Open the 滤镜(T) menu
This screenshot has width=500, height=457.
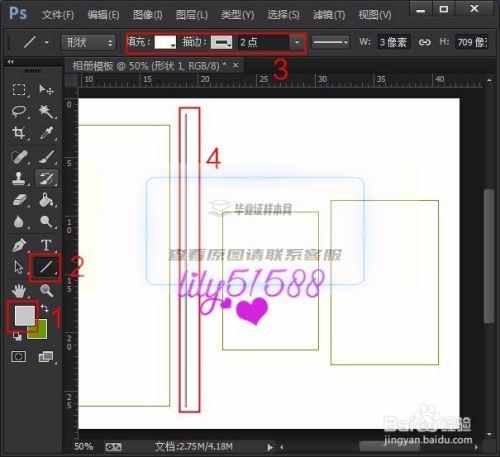pos(328,15)
